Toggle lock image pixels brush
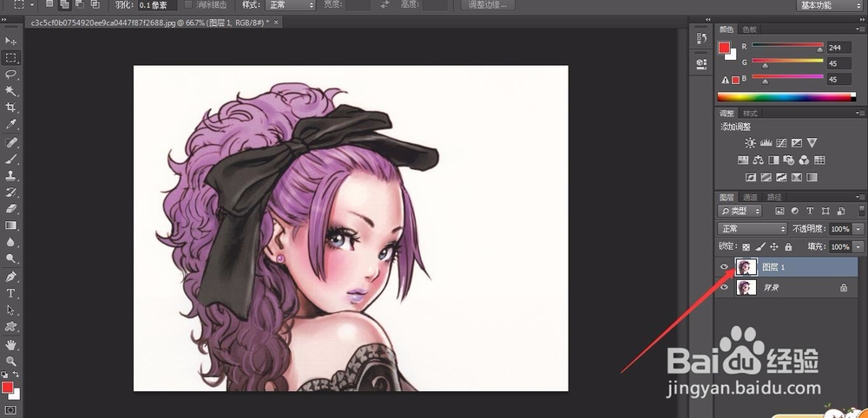 pyautogui.click(x=760, y=246)
